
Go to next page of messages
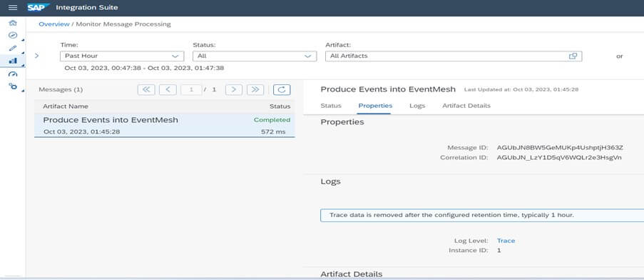tap(234, 89)
